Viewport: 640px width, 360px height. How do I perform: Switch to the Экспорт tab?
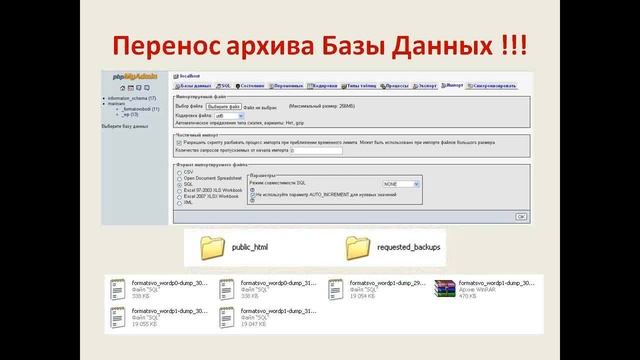click(424, 86)
